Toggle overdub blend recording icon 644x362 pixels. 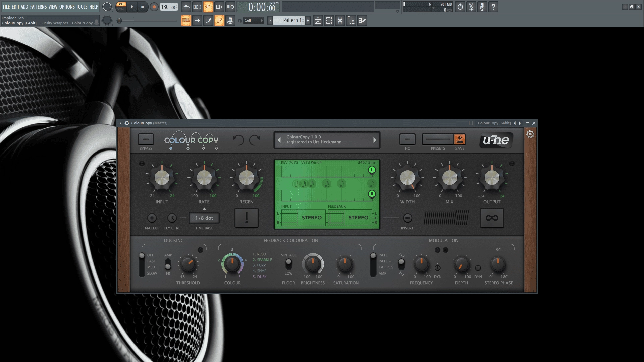219,7
